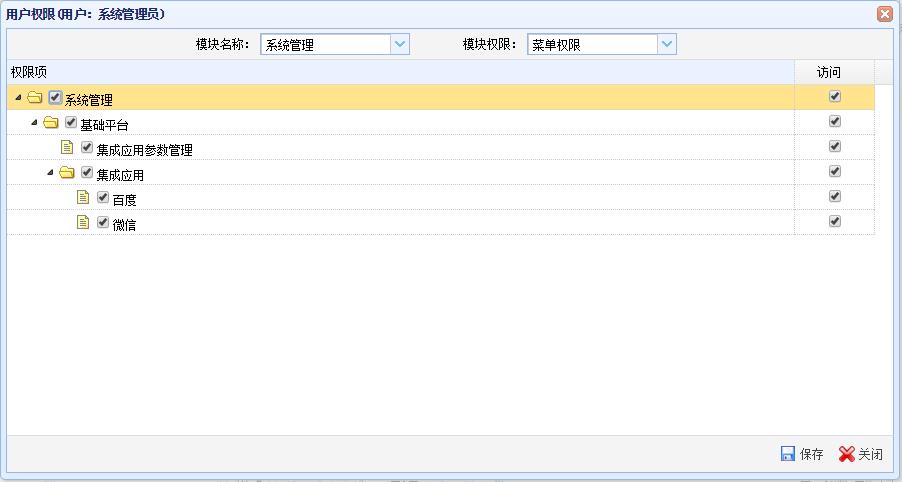Viewport: 902px width, 482px height.
Task: Select the 系统管理 tree row label
Action: tap(89, 100)
